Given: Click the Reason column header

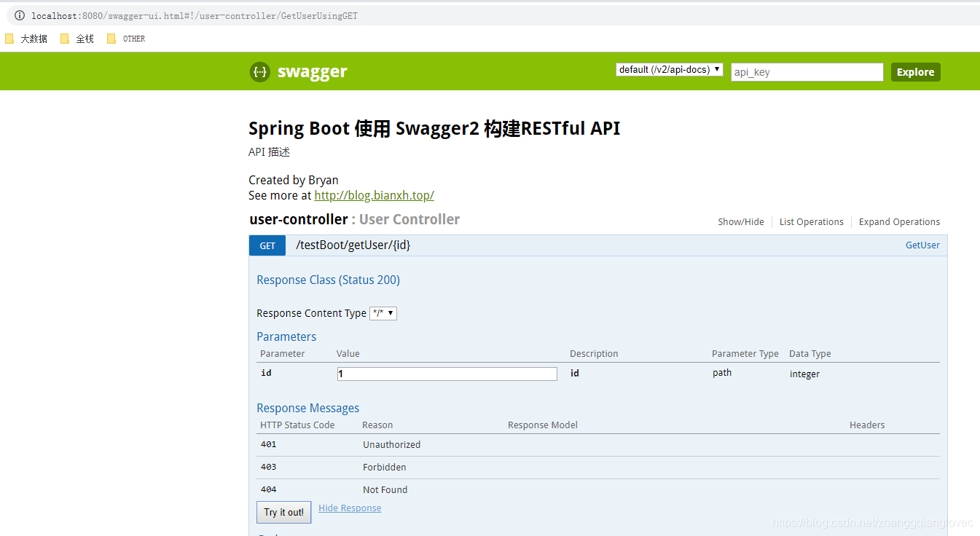Looking at the screenshot, I should click(x=377, y=425).
